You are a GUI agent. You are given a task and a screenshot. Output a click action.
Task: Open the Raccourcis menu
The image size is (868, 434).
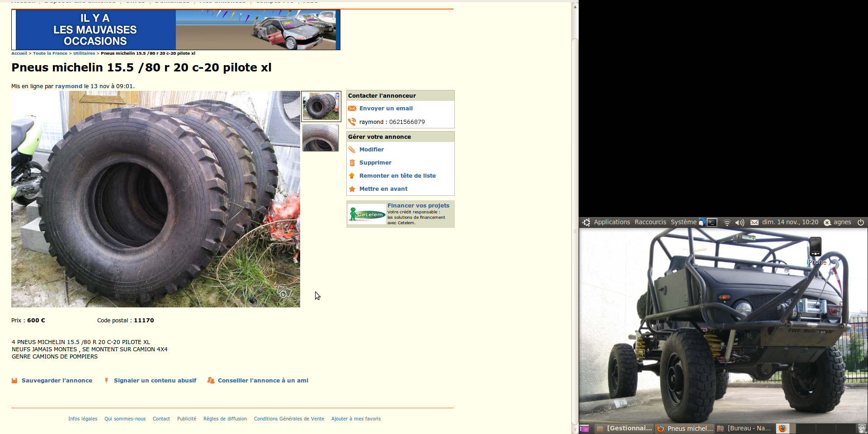[650, 222]
